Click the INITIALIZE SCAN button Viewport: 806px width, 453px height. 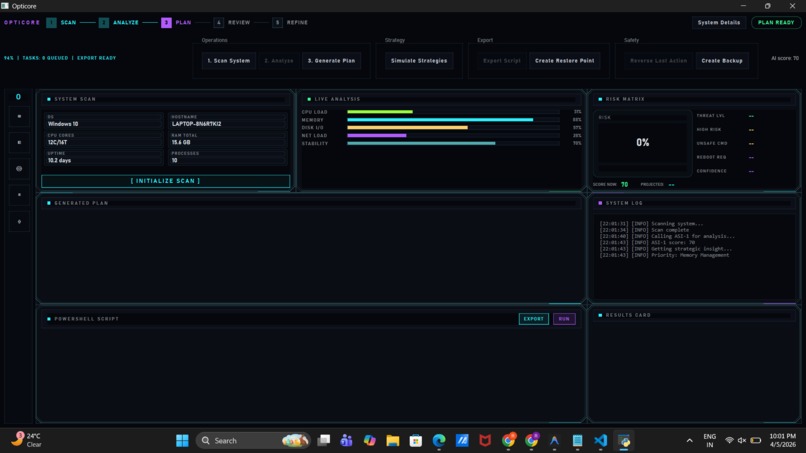166,181
